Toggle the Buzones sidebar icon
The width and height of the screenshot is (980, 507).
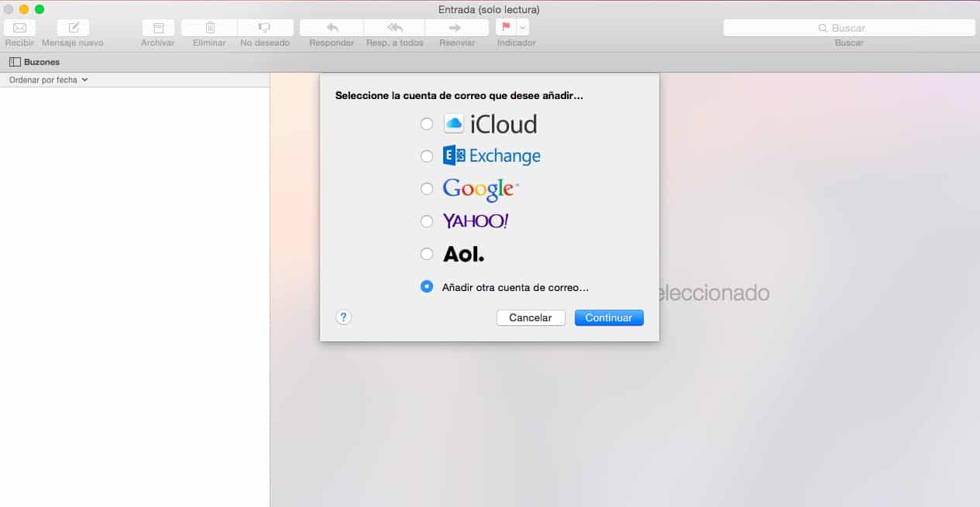point(15,62)
